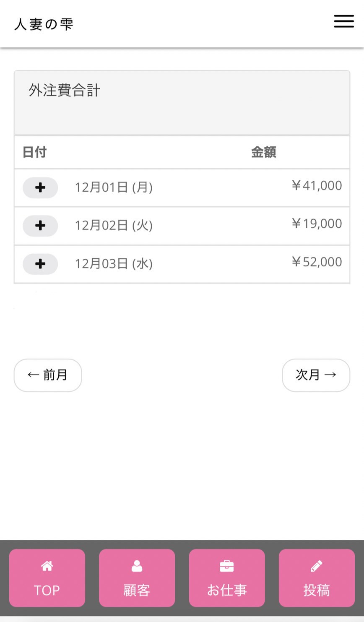The width and height of the screenshot is (364, 622).
Task: Open the お仕事 tab label
Action: (x=226, y=590)
